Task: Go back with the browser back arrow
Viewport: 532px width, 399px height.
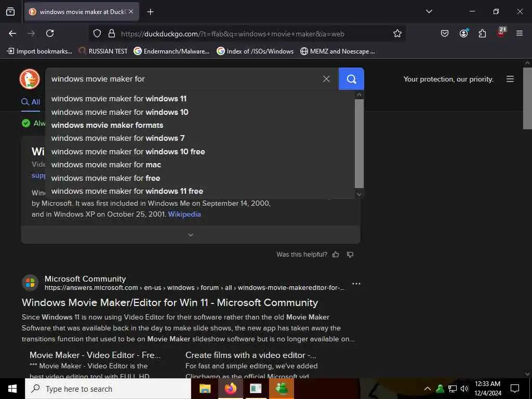Action: [x=12, y=33]
